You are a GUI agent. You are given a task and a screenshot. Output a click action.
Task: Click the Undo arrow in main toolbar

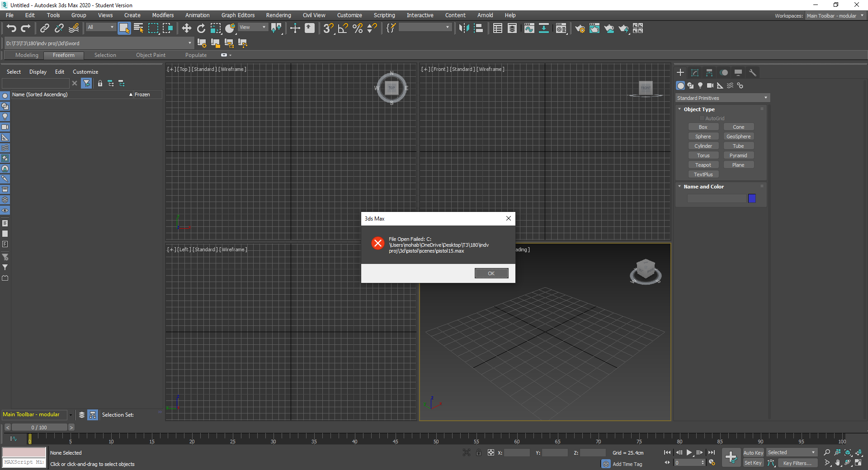tap(11, 28)
